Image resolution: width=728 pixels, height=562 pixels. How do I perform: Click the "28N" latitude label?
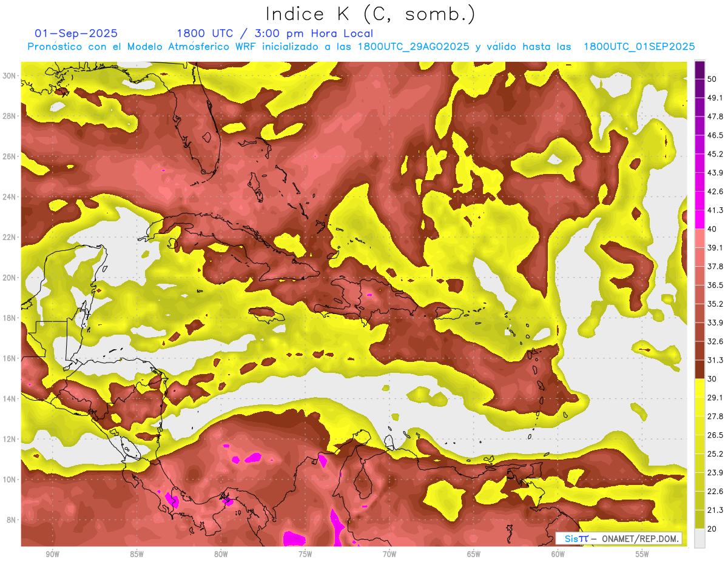click(x=10, y=116)
